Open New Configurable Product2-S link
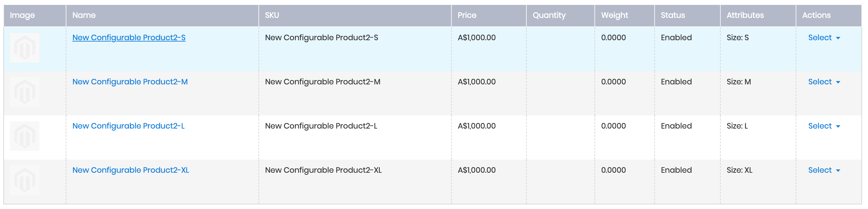 tap(129, 38)
